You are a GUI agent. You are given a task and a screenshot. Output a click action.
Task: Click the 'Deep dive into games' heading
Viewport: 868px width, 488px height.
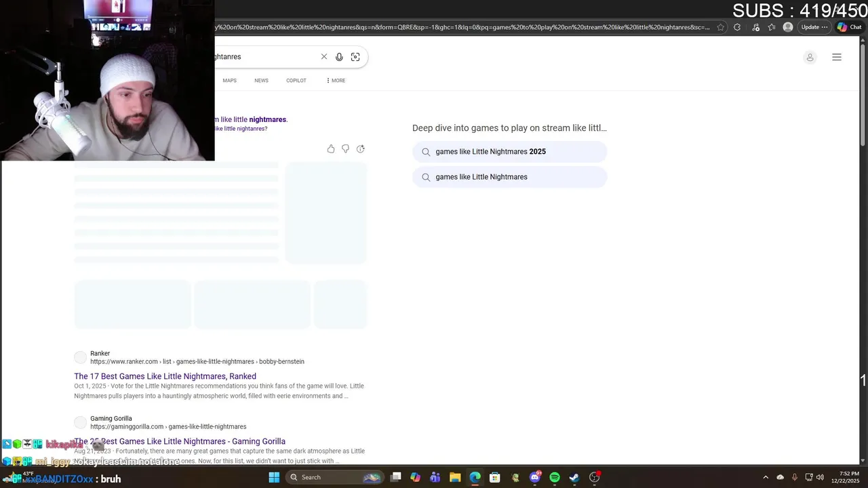point(509,128)
